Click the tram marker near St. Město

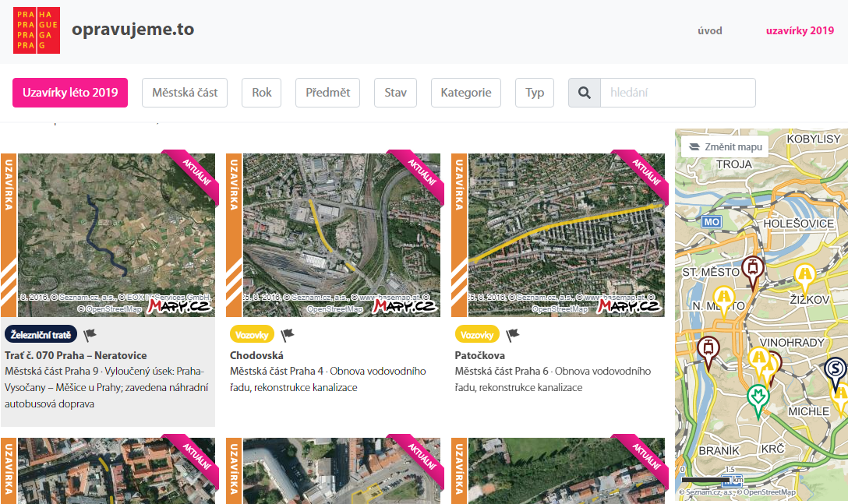(x=751, y=271)
